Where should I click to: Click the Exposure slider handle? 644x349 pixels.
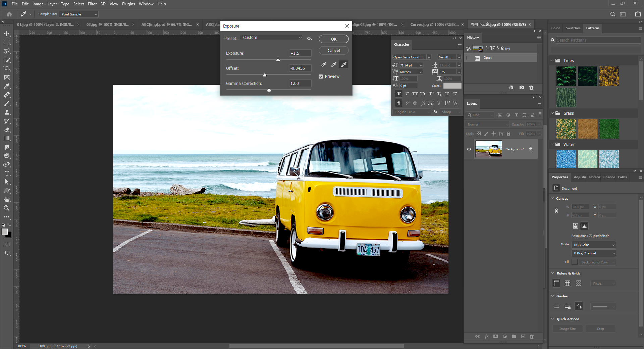(x=278, y=60)
